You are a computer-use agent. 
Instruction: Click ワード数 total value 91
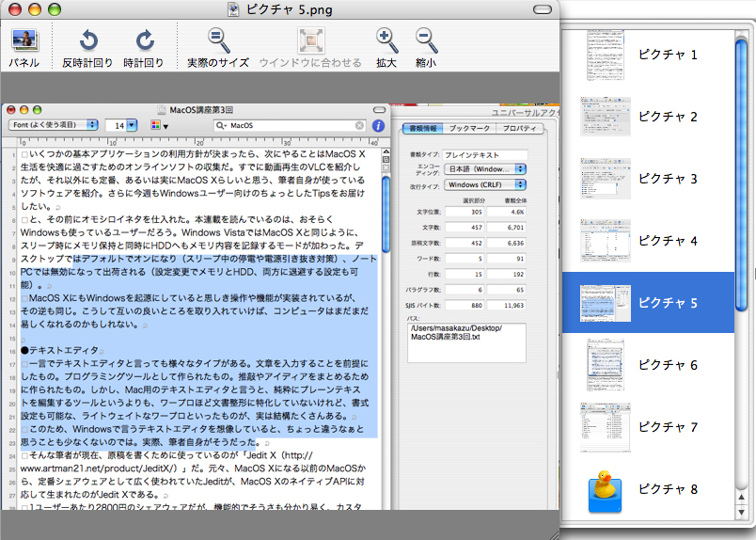click(x=507, y=259)
